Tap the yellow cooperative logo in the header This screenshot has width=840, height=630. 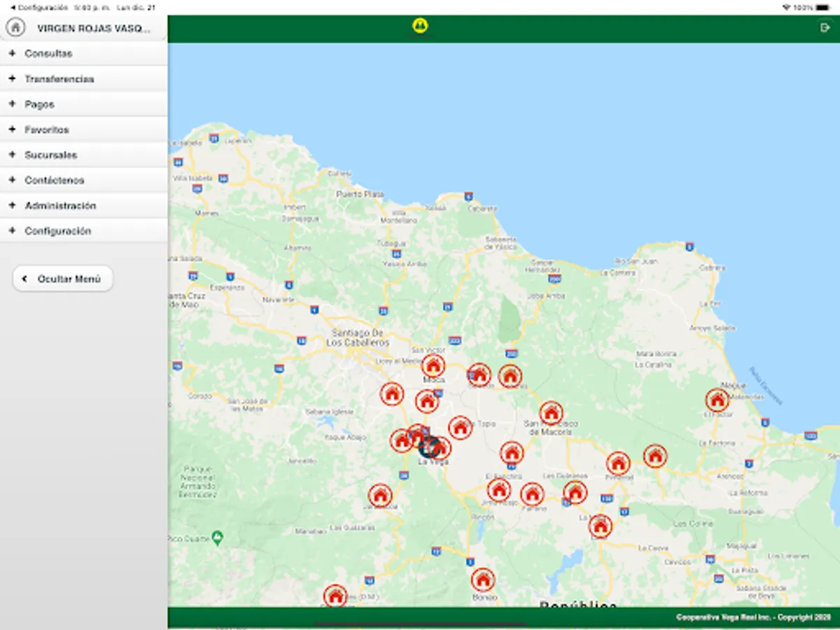[420, 27]
